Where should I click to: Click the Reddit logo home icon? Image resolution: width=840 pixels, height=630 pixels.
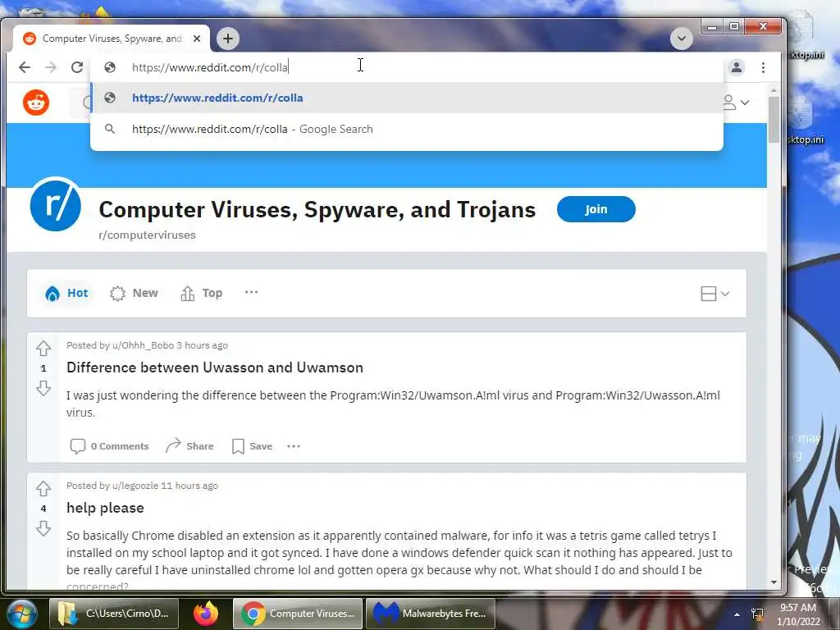click(36, 103)
